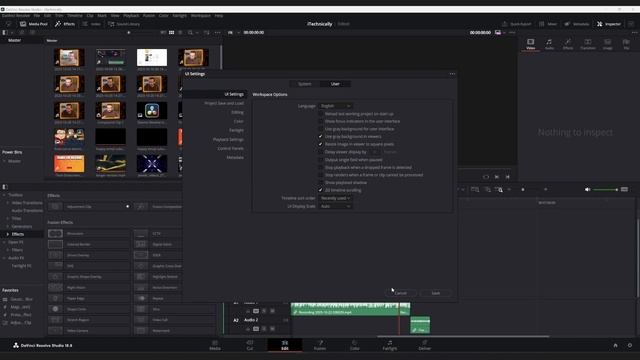The width and height of the screenshot is (640, 360).
Task: Select Editing settings category
Action: (x=237, y=112)
